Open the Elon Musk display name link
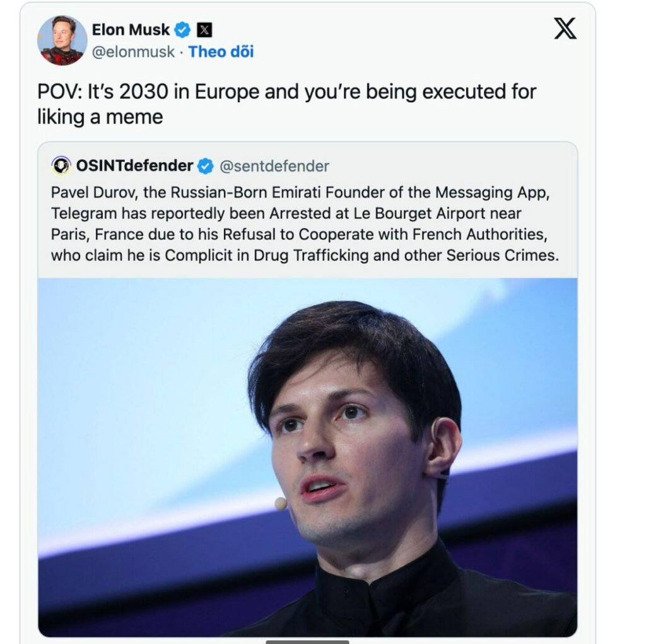The image size is (646, 644). tap(131, 30)
